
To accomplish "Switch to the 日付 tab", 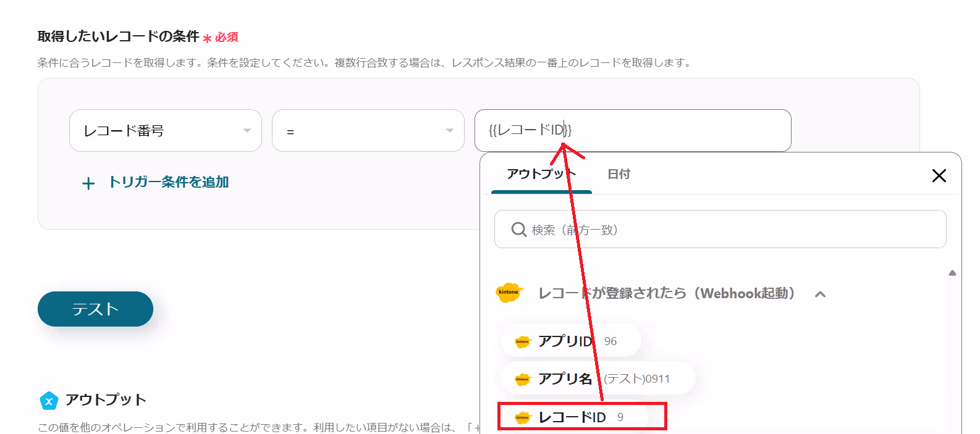I will coord(619,174).
